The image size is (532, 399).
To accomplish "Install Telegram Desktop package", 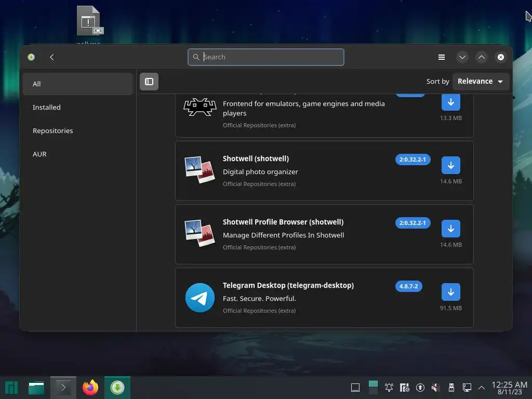I will 450,292.
